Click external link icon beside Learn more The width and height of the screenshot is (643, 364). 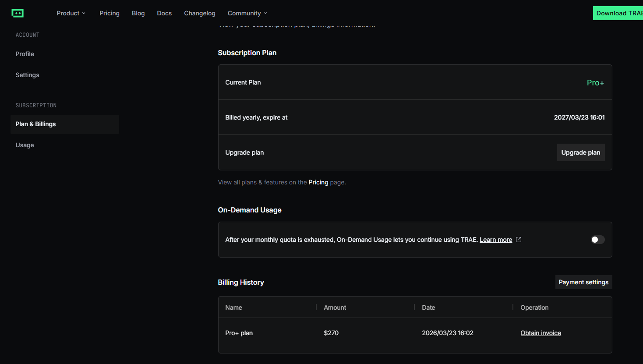pos(519,240)
